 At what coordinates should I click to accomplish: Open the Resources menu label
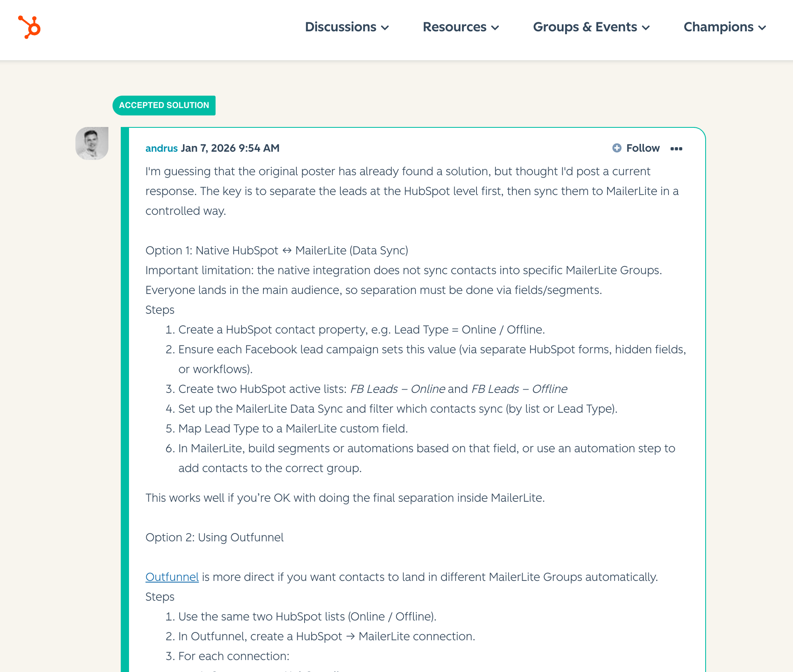coord(454,27)
